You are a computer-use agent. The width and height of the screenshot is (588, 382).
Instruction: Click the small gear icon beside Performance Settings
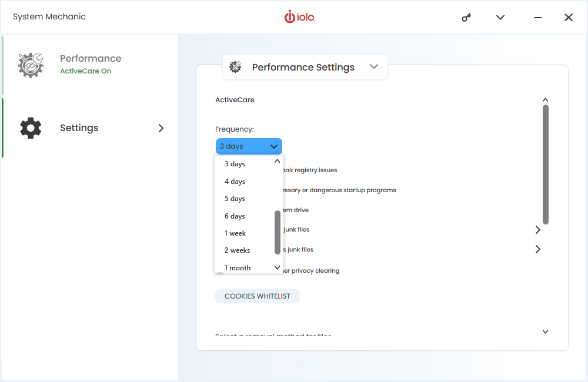point(235,67)
